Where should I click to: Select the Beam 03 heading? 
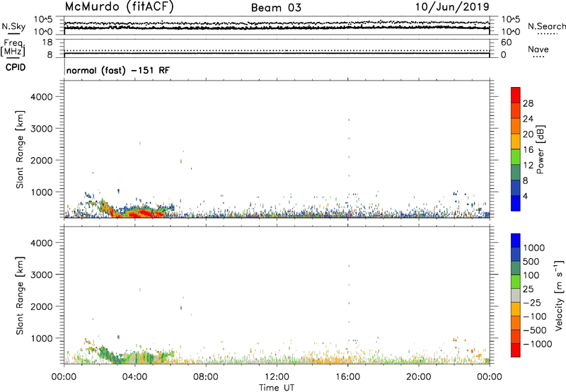click(276, 8)
